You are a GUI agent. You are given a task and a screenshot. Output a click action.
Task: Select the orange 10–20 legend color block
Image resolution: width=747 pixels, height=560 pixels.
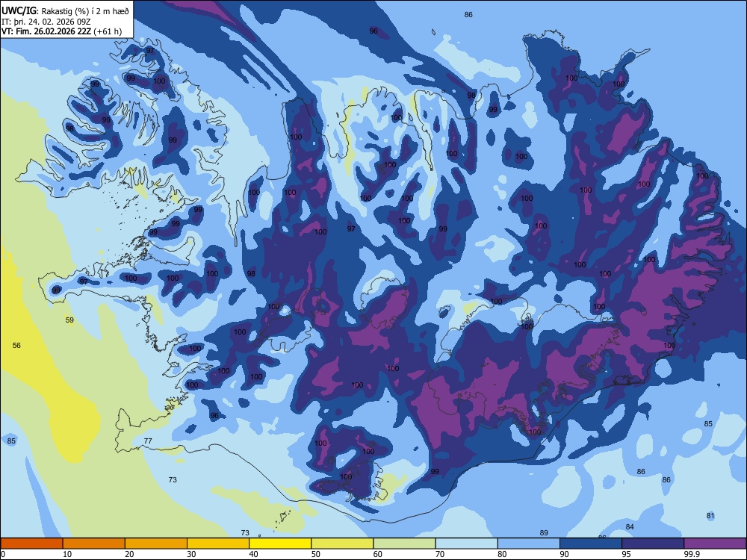pos(94,544)
